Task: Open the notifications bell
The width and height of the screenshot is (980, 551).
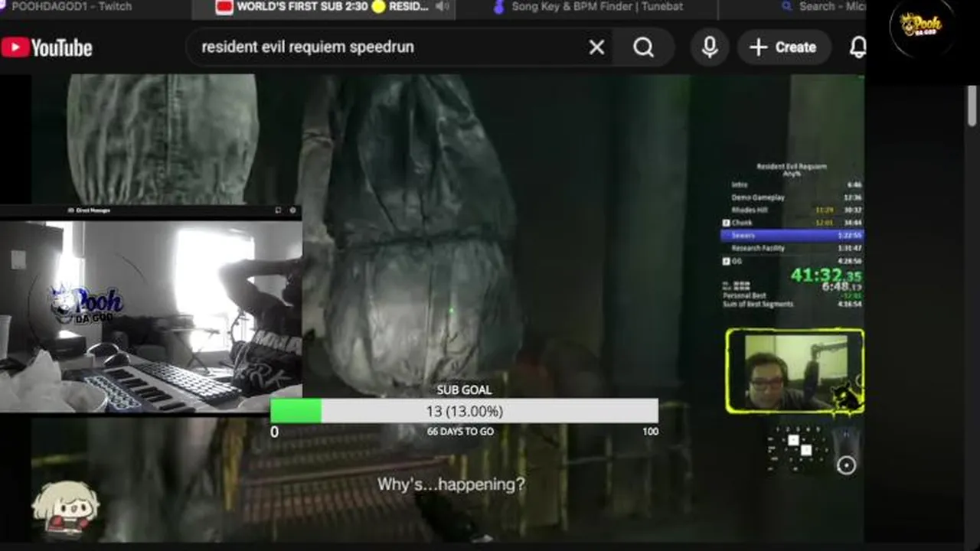Action: [x=857, y=47]
